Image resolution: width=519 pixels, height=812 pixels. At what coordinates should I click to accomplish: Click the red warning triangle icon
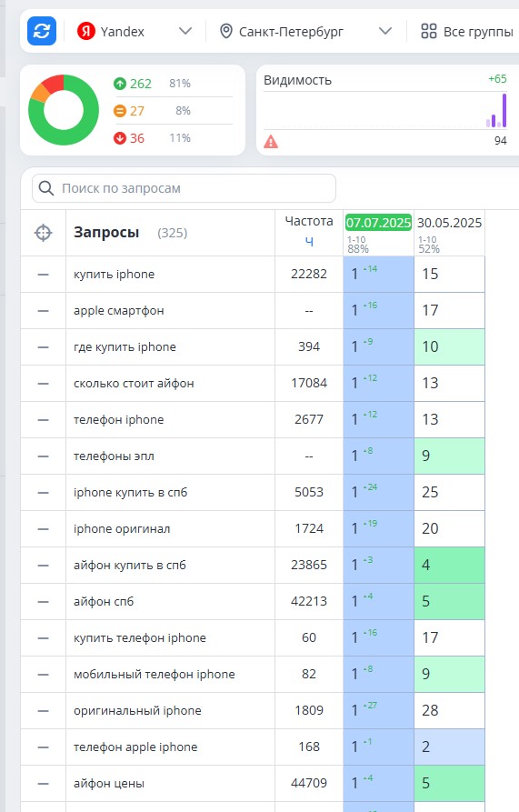[x=271, y=141]
